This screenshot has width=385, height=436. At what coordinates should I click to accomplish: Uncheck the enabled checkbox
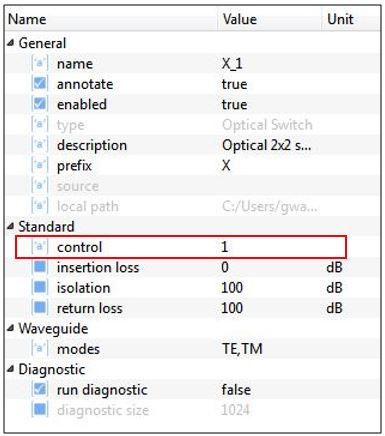pyautogui.click(x=40, y=104)
